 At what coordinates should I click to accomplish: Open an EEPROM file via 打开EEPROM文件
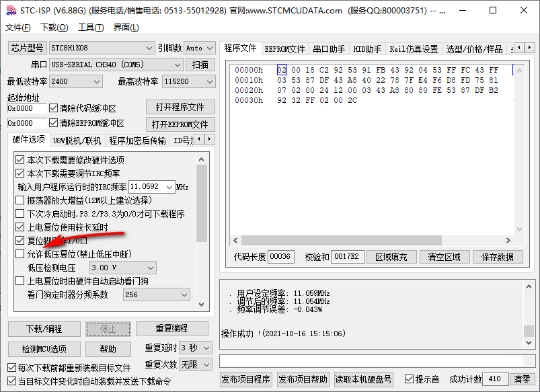click(x=180, y=125)
